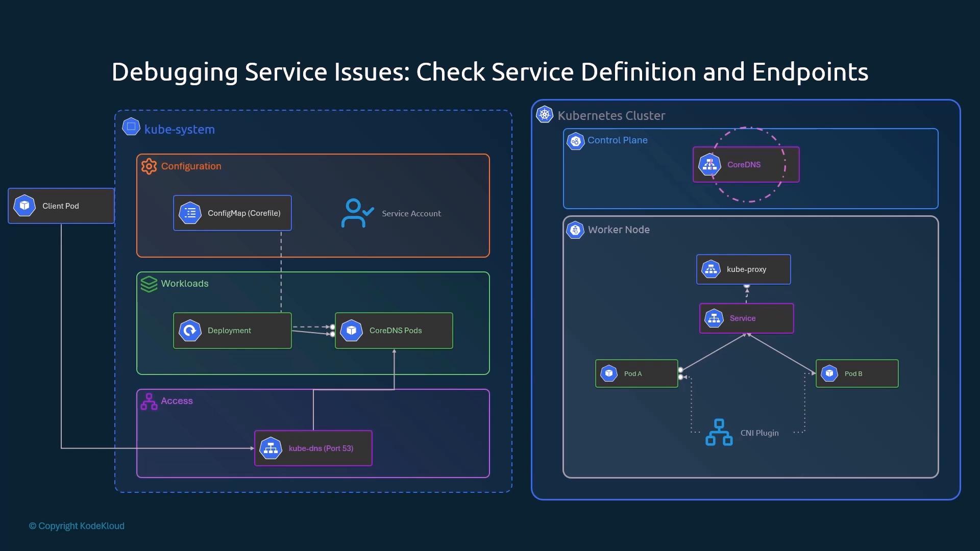Viewport: 980px width, 551px height.
Task: Select the kube-proxy icon
Action: (711, 269)
